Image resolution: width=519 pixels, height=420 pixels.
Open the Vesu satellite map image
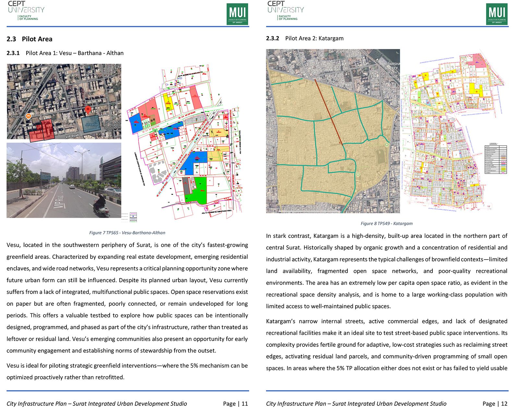click(64, 101)
